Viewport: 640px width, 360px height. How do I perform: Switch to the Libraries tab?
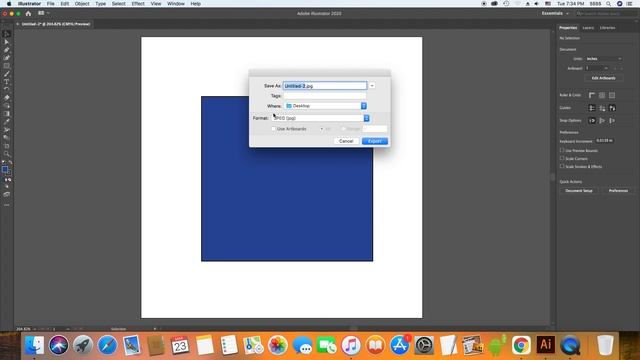click(607, 28)
